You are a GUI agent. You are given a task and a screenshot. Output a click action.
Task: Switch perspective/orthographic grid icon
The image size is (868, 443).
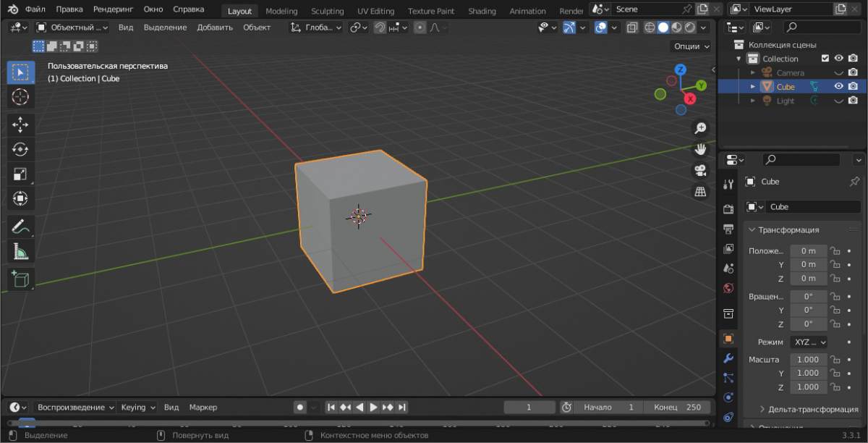700,192
